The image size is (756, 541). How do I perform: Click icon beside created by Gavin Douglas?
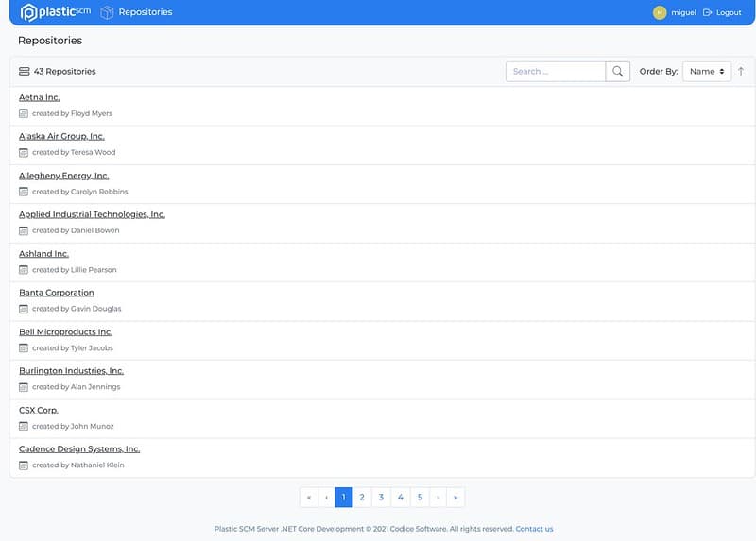pos(24,309)
